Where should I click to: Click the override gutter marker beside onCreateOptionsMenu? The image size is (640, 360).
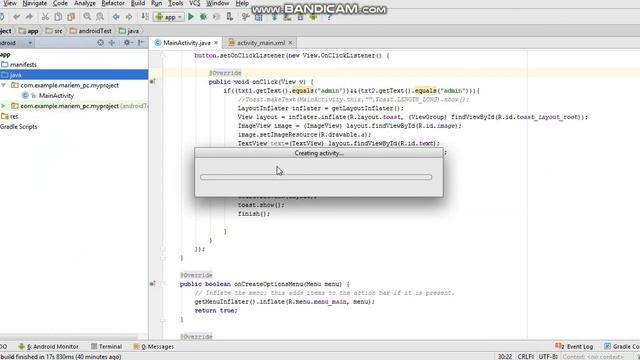pyautogui.click(x=152, y=284)
